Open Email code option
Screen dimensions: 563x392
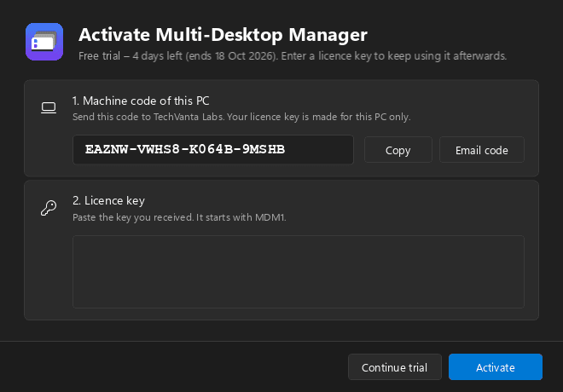click(x=481, y=150)
